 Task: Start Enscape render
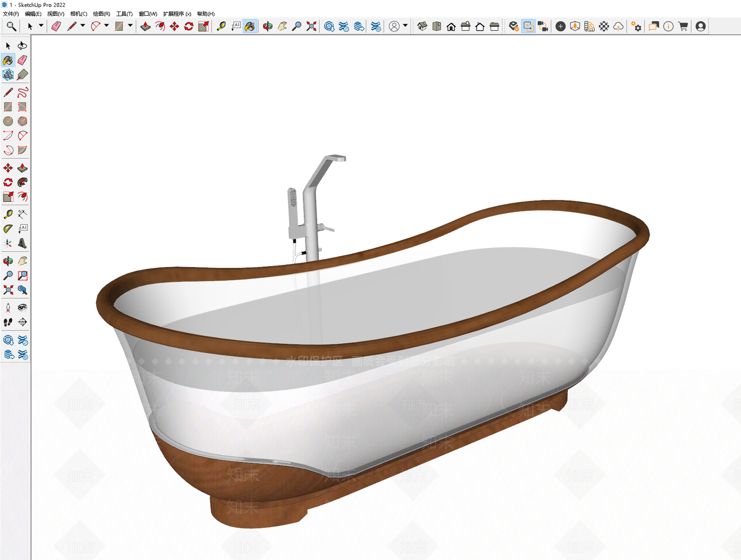pos(514,26)
